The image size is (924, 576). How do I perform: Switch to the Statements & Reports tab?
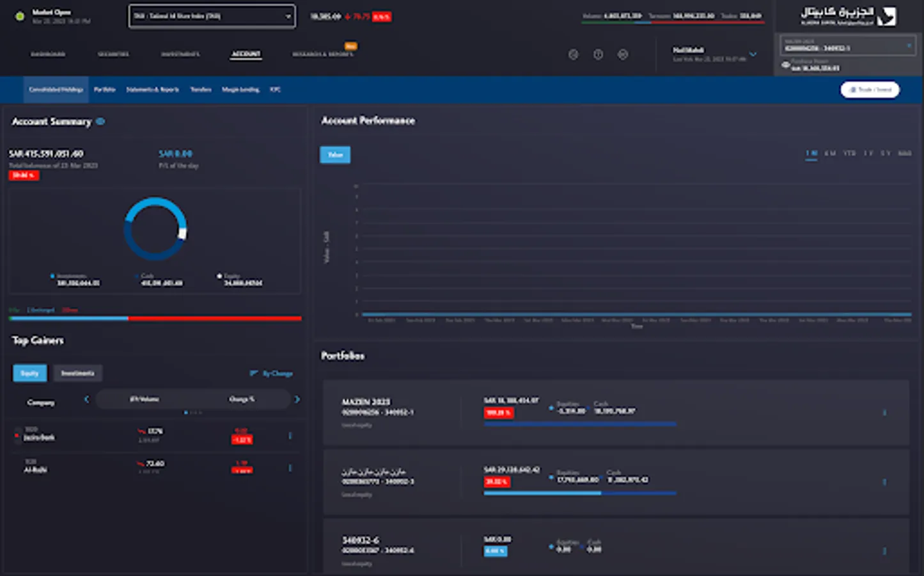click(x=152, y=90)
